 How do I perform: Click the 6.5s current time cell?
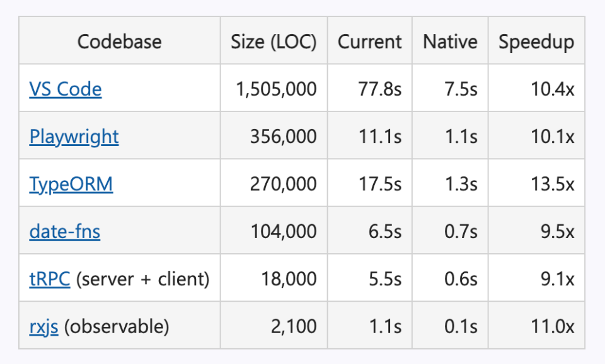coord(384,231)
